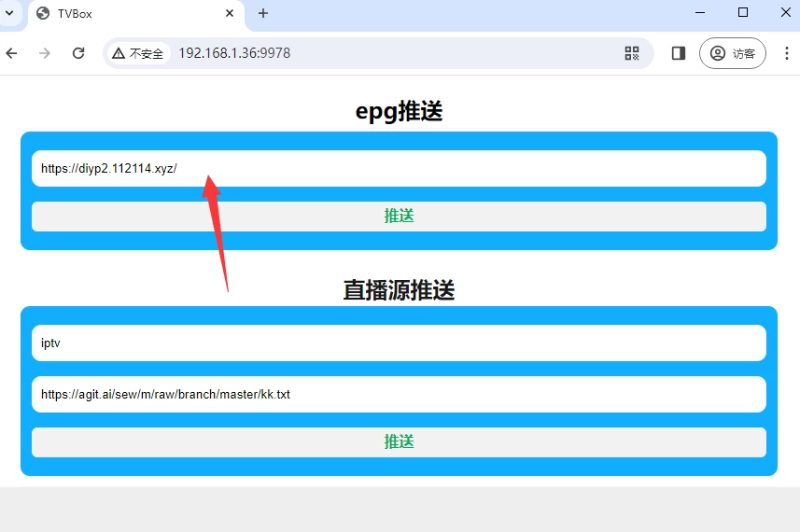Image resolution: width=800 pixels, height=532 pixels.
Task: Click the epg推送 heading
Action: click(399, 111)
